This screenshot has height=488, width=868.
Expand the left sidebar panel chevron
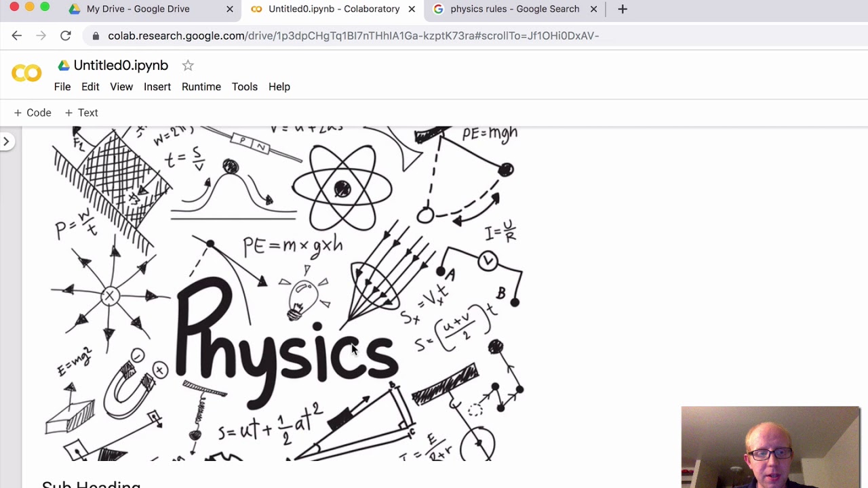(x=6, y=141)
